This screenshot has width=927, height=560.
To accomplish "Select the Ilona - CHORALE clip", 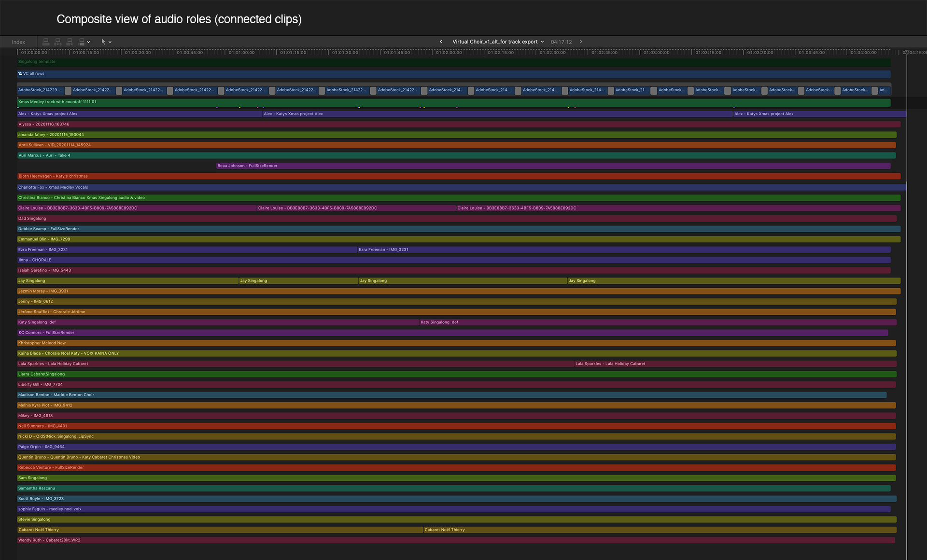I will click(x=454, y=260).
